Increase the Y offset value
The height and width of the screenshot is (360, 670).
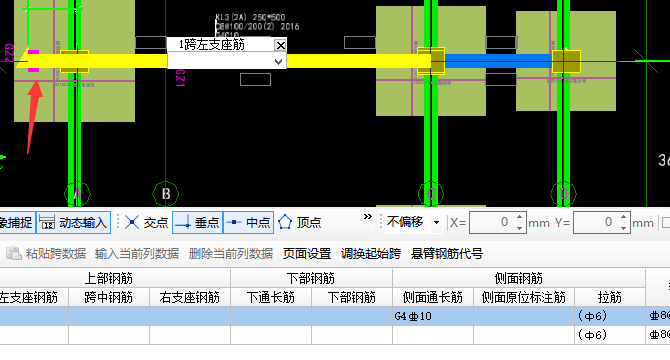pyautogui.click(x=624, y=217)
